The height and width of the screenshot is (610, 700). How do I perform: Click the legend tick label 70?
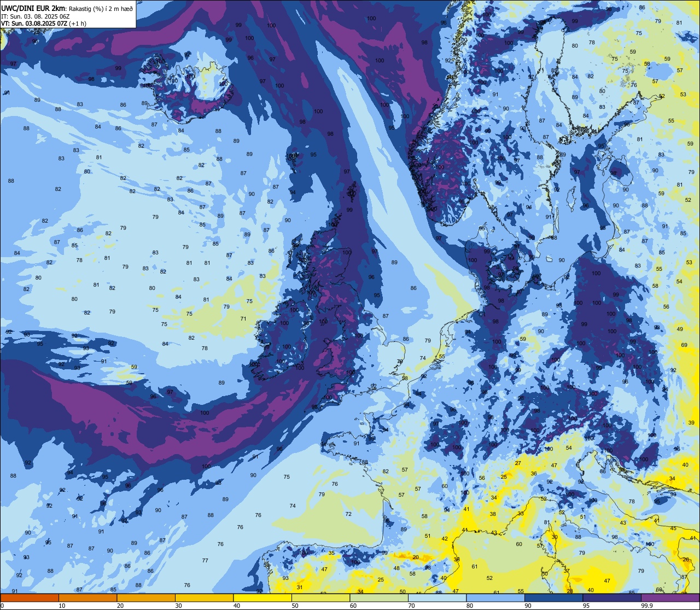411,606
